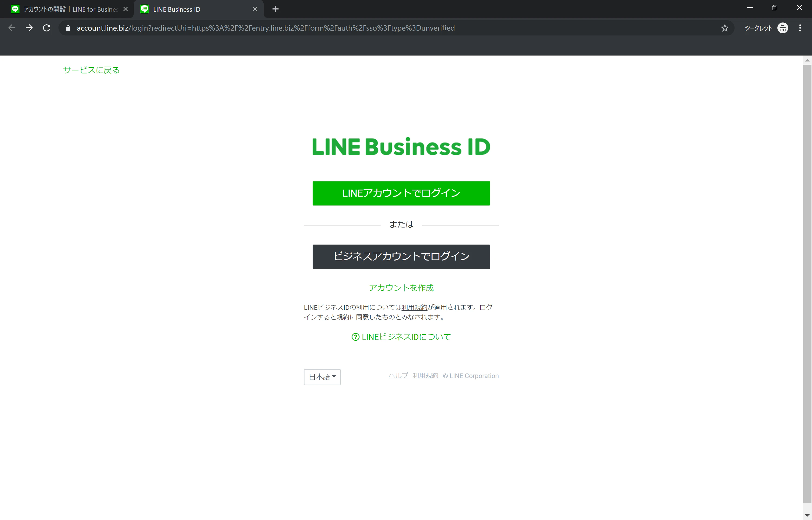
Task: Reload the current page
Action: (47, 28)
